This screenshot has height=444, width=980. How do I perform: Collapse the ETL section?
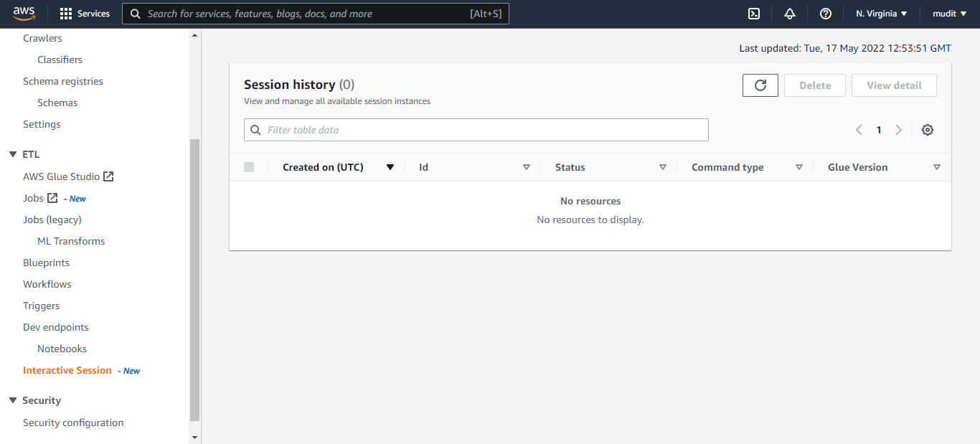click(x=12, y=154)
